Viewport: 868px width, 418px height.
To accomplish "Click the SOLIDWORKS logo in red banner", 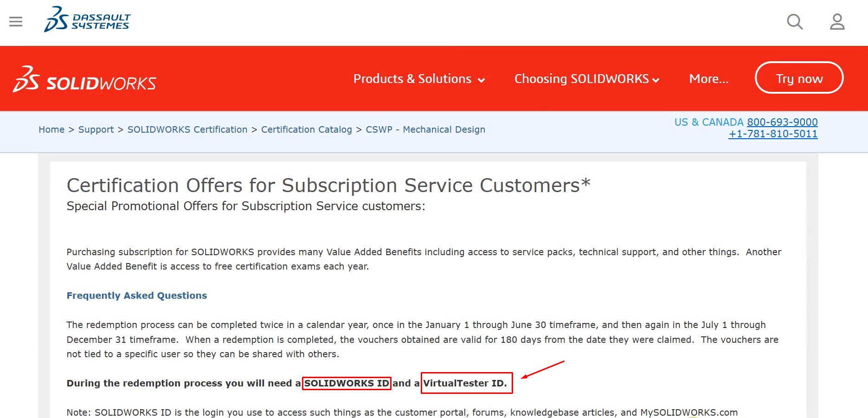I will click(84, 80).
